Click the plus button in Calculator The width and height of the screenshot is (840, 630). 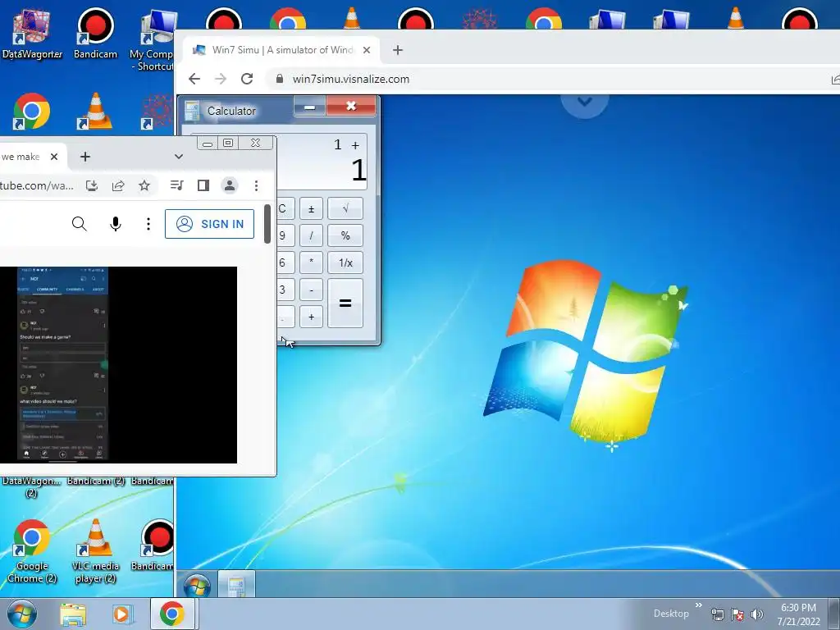pyautogui.click(x=311, y=317)
